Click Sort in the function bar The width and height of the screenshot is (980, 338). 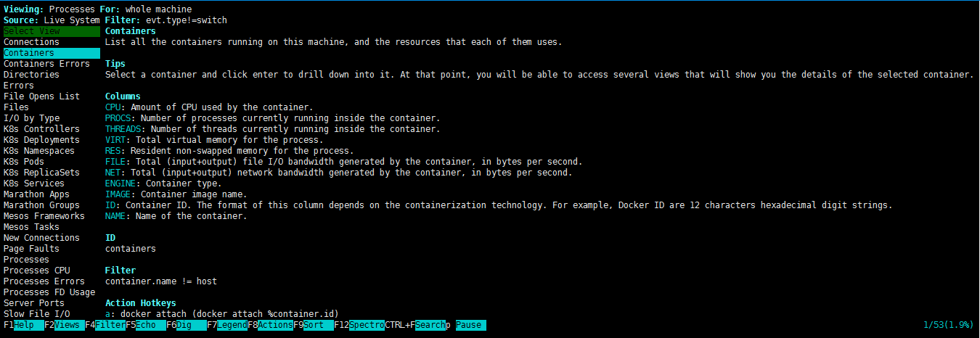[318, 325]
